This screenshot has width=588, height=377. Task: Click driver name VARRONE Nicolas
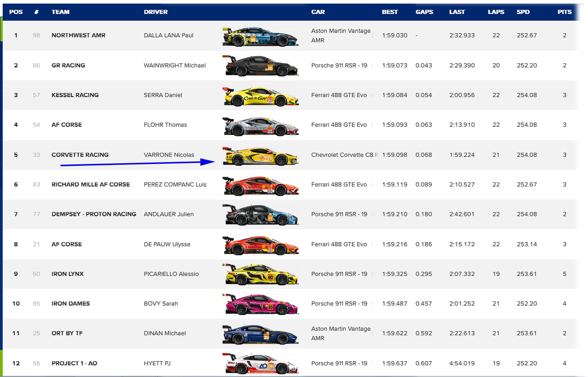pyautogui.click(x=169, y=155)
